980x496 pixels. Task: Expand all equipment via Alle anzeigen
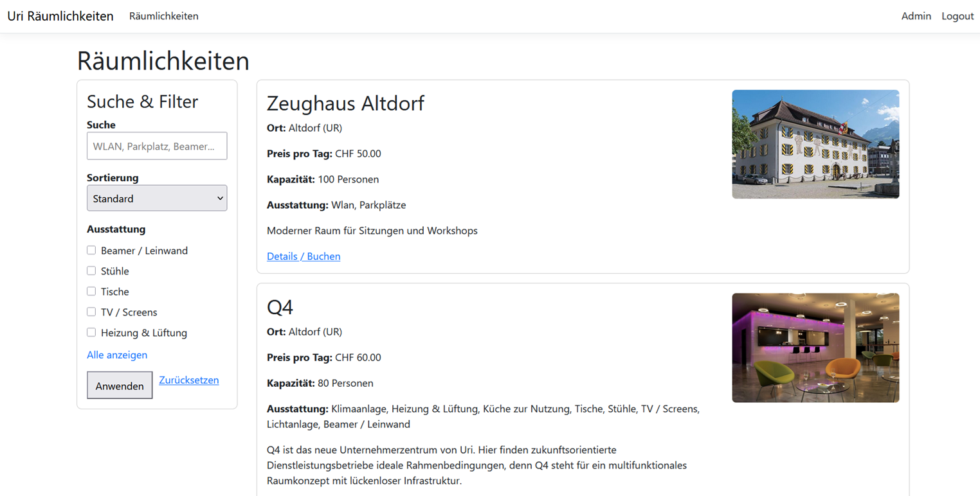tap(117, 355)
